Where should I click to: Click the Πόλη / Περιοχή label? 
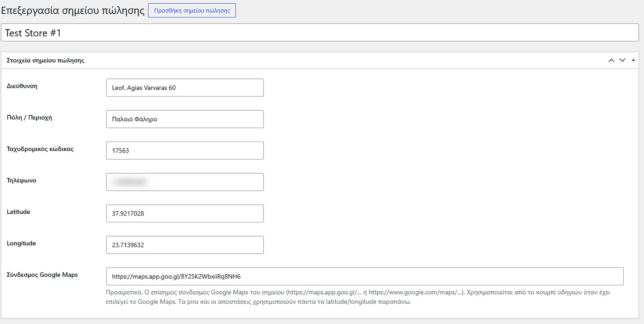29,117
